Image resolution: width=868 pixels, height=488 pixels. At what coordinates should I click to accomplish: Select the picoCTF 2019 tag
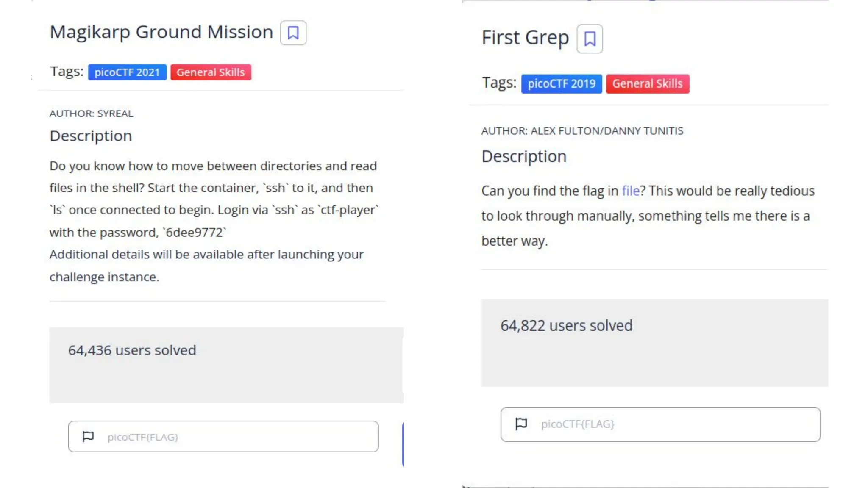click(x=561, y=84)
